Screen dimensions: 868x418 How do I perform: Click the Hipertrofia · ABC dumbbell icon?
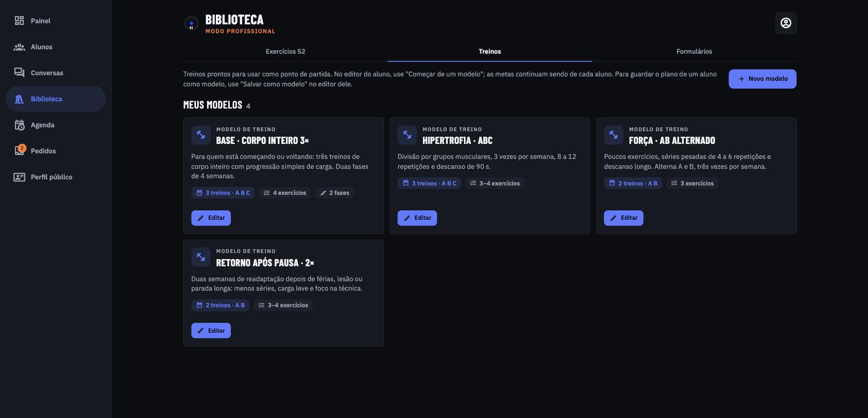[x=407, y=135]
